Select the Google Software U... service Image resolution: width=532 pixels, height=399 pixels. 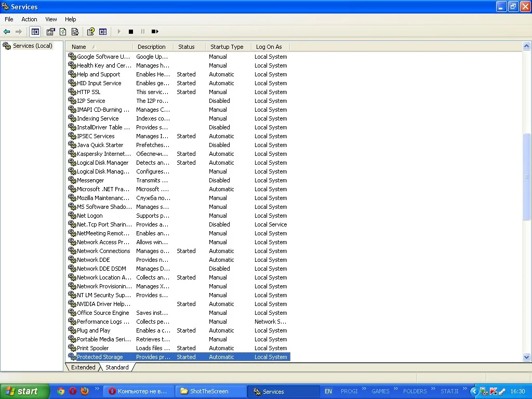click(x=179, y=57)
